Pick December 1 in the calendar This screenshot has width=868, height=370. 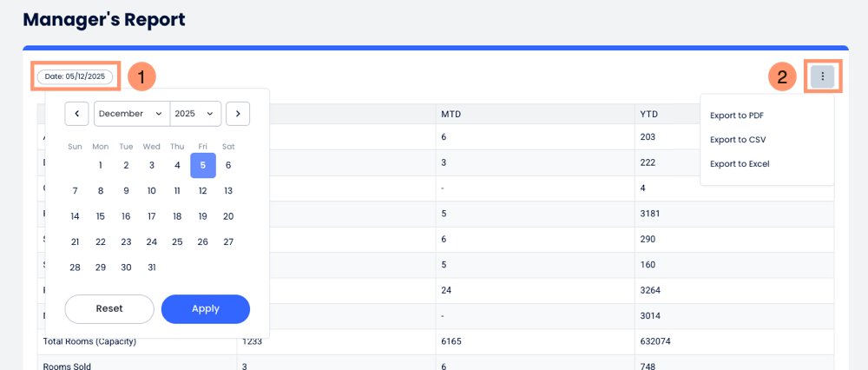click(101, 165)
